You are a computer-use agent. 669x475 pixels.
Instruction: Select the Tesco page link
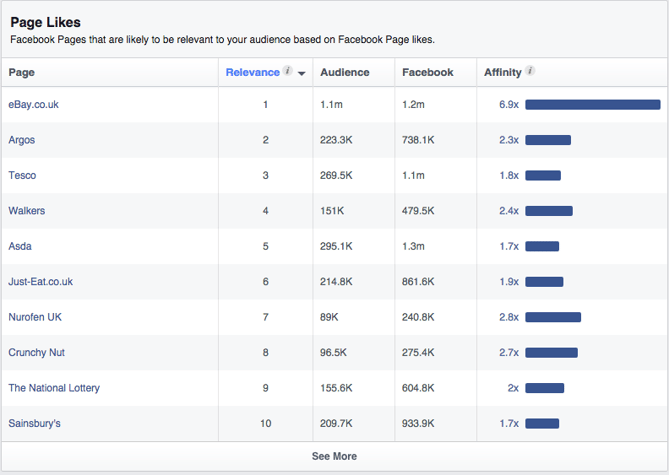click(22, 176)
